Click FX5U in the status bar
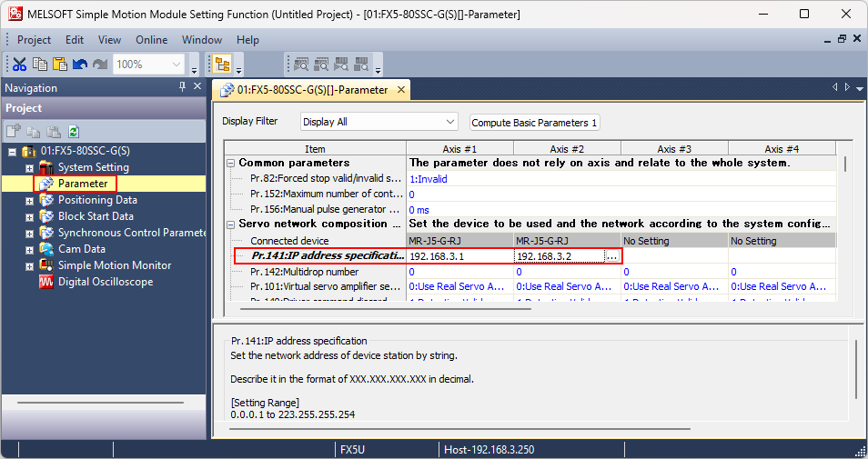This screenshot has height=459, width=868. [x=353, y=450]
